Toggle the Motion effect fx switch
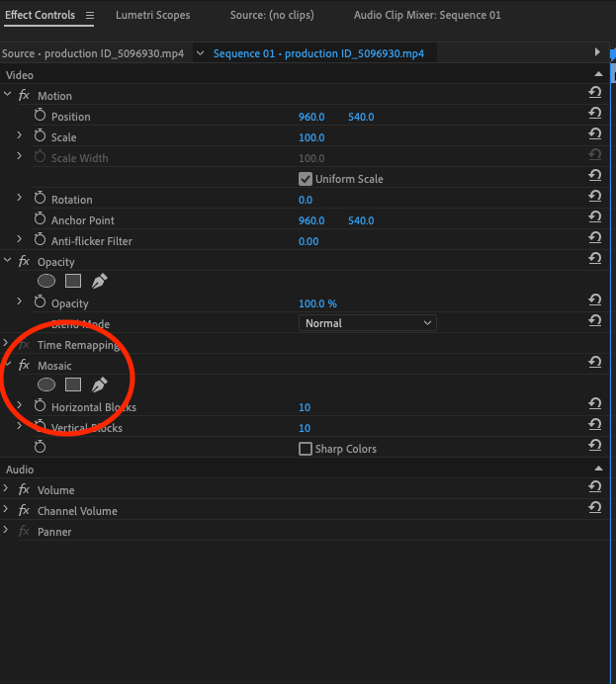 (24, 96)
